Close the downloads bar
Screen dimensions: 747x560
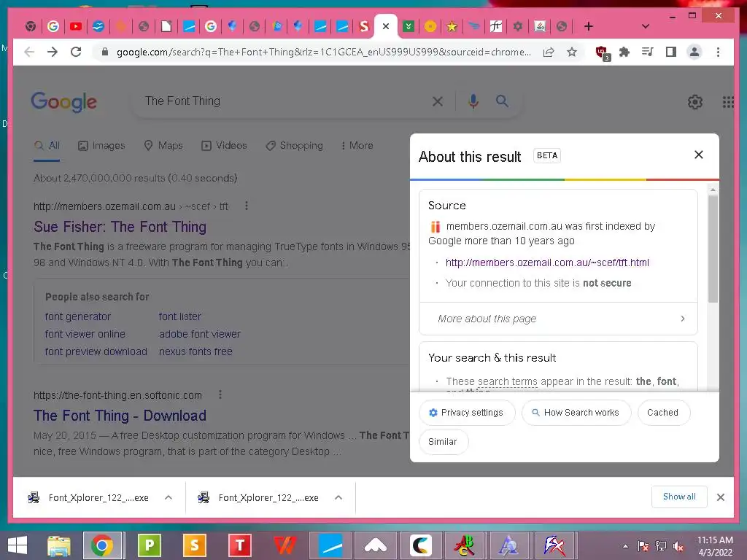tap(720, 497)
